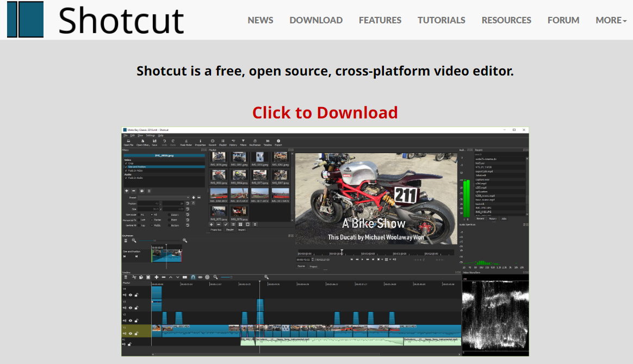The width and height of the screenshot is (633, 364).
Task: Select the Bottom vertical fit radio button
Action: pos(169,225)
